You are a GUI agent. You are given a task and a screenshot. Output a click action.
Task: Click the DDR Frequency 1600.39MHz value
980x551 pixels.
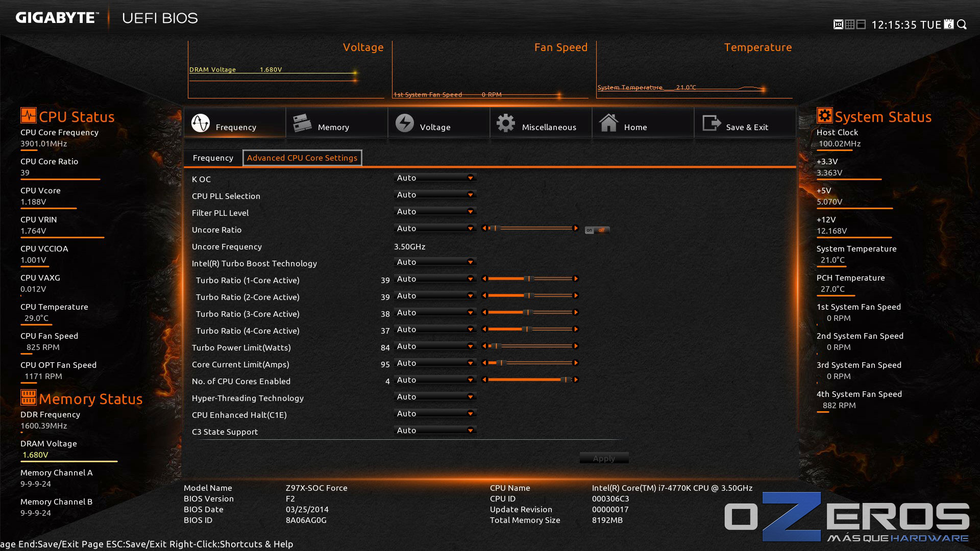click(x=44, y=425)
